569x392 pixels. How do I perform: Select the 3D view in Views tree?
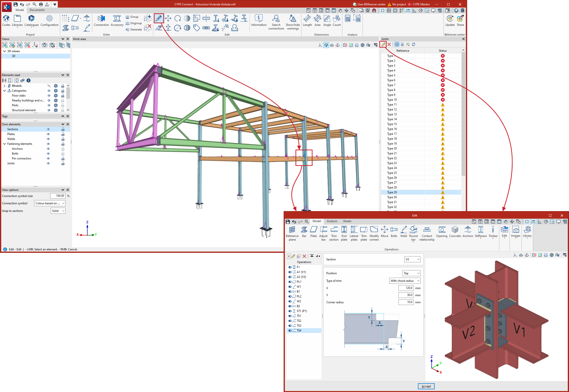tap(36, 56)
